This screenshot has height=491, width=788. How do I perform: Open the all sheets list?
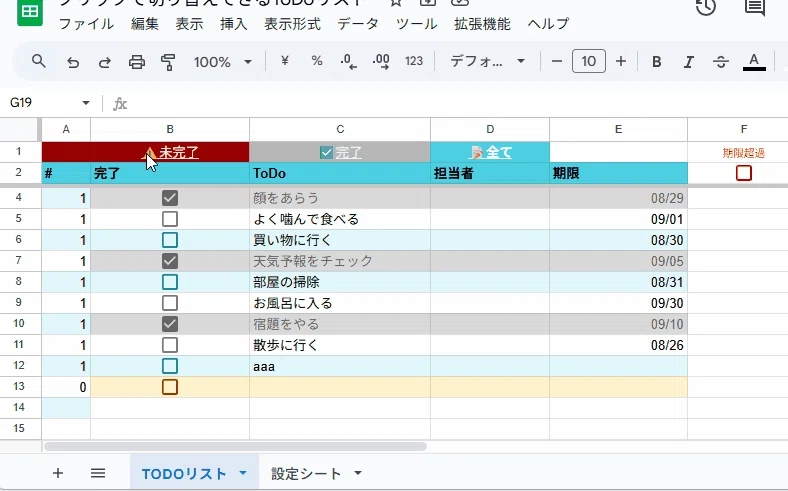[98, 473]
